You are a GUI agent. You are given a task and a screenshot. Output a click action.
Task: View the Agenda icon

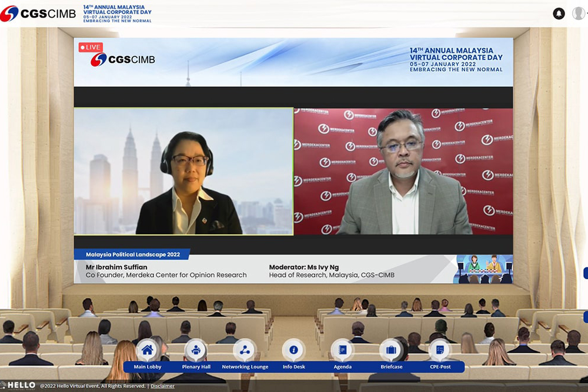(342, 350)
